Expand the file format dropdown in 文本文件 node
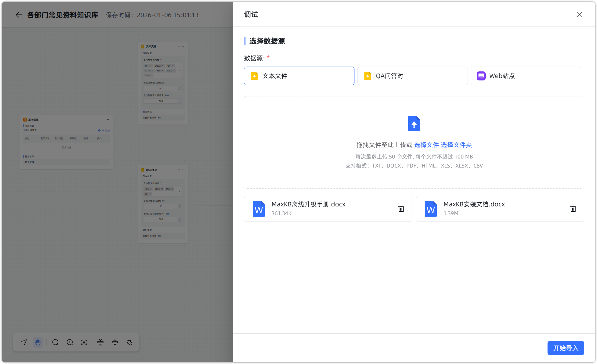597x364 pixels. point(179,71)
